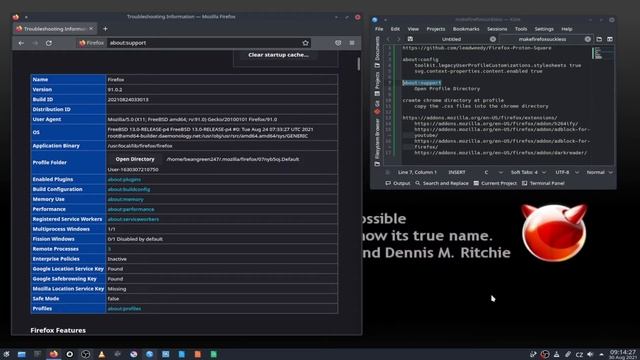
Task: Open Kate Help menu
Action: click(x=567, y=29)
